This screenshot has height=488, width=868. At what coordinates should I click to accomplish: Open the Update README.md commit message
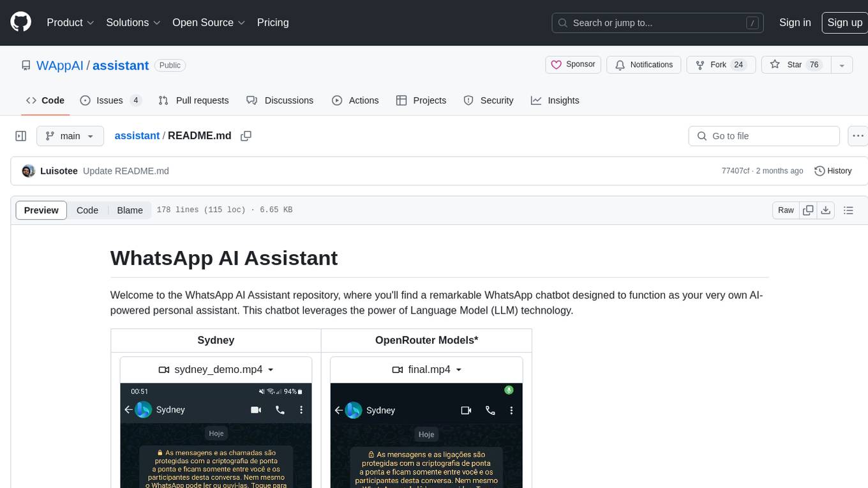(126, 171)
